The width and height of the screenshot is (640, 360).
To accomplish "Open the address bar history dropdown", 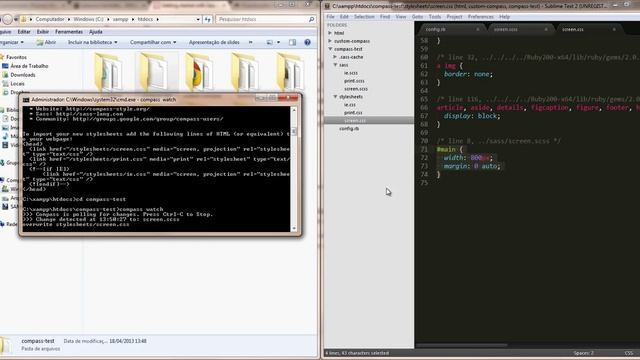I will pos(198,19).
